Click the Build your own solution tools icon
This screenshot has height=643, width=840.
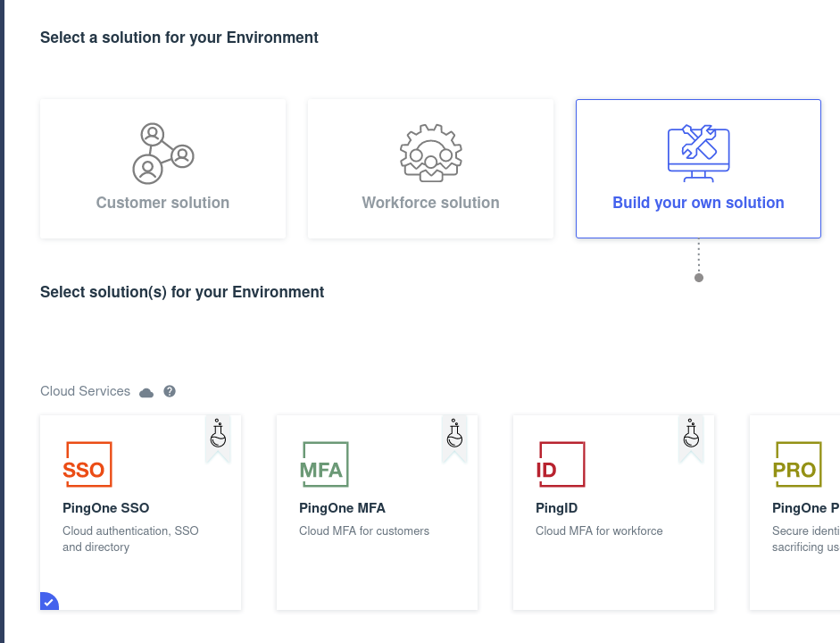click(x=698, y=153)
